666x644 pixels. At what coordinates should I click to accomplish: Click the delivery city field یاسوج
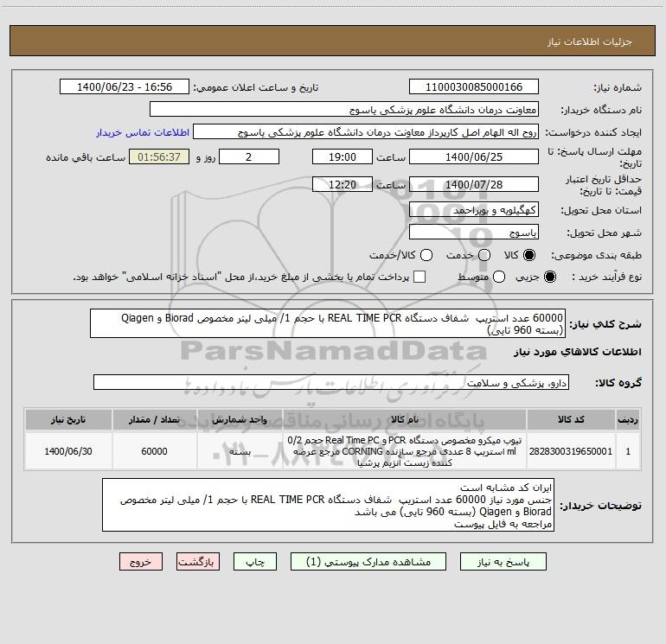[474, 232]
